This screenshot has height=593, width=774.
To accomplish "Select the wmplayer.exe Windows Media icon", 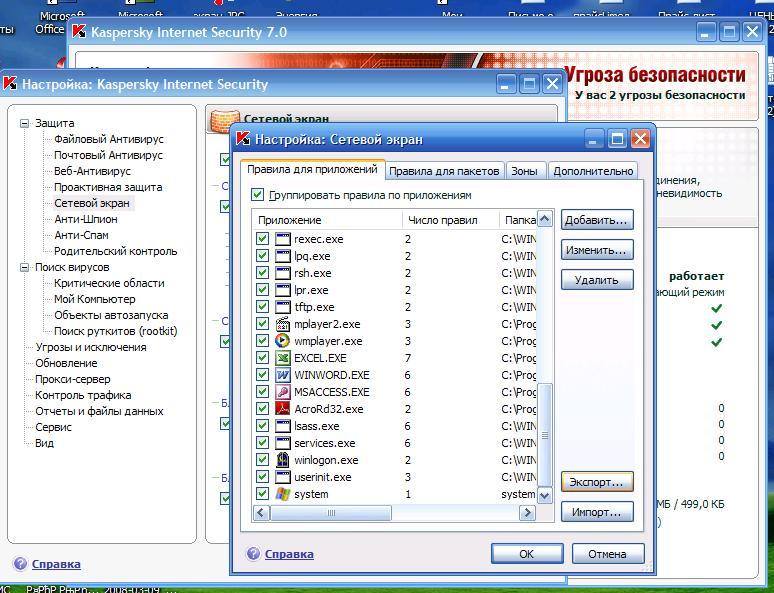I will click(x=283, y=341).
